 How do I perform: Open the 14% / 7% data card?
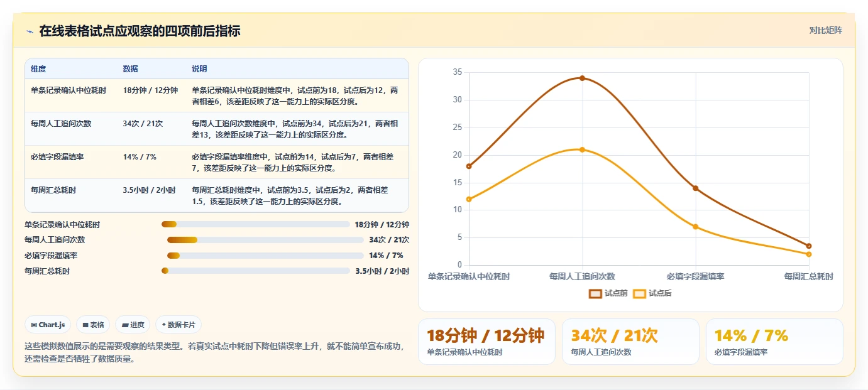(x=774, y=342)
